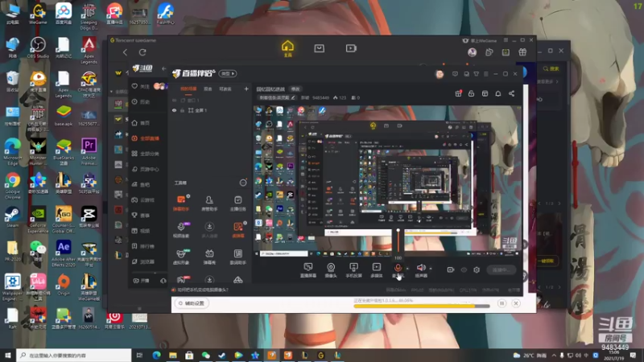Toggle the speaker mute button
Viewport: 644px width, 362px height.
tap(421, 268)
